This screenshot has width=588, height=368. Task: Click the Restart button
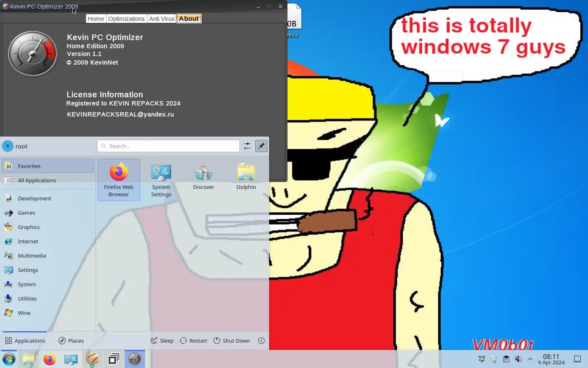pyautogui.click(x=194, y=341)
